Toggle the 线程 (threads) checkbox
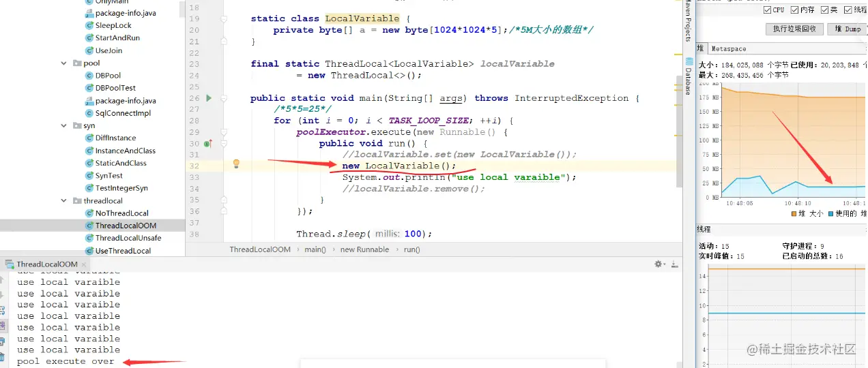This screenshot has height=368, width=868. tap(848, 10)
